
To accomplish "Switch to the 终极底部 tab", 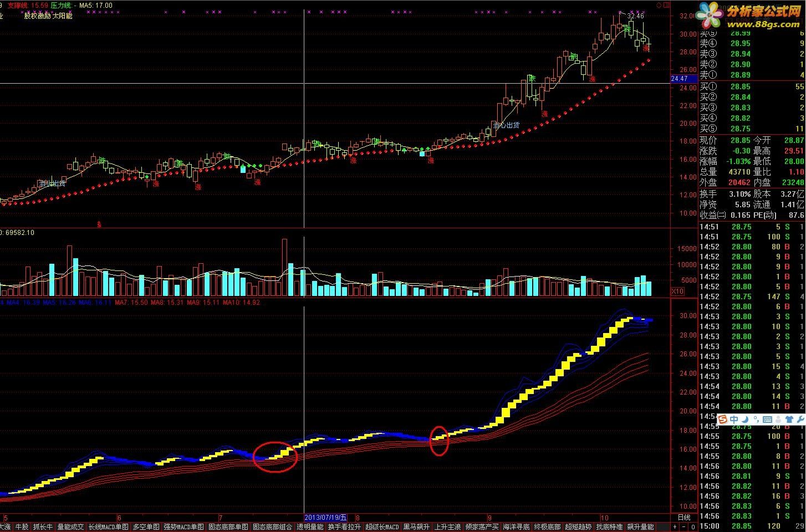I will pos(548,527).
